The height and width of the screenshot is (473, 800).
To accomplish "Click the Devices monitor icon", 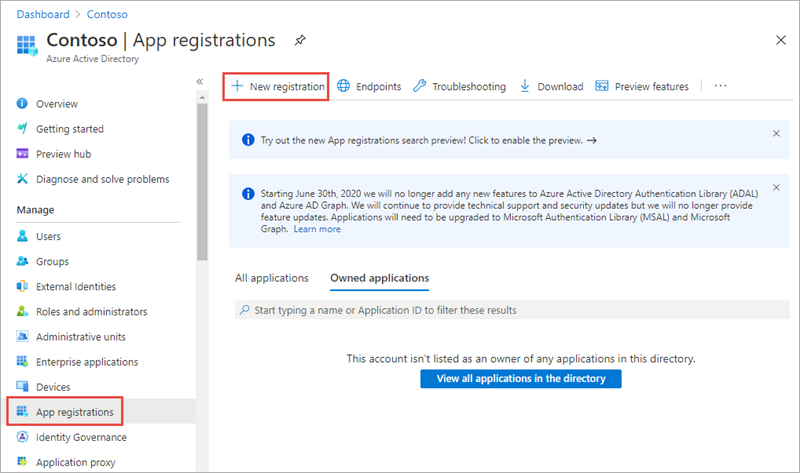I will point(22,386).
